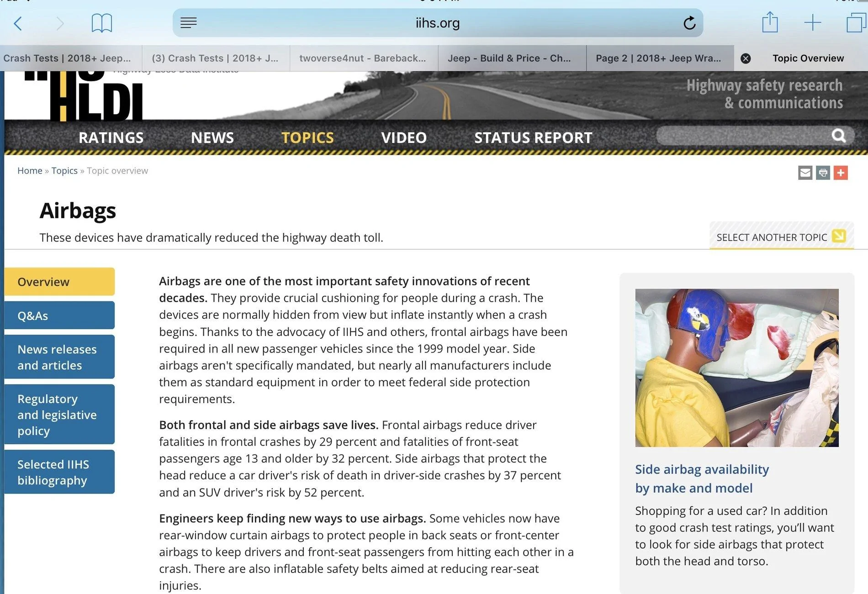
Task: Open Selected IIHS bibliography section
Action: (59, 472)
